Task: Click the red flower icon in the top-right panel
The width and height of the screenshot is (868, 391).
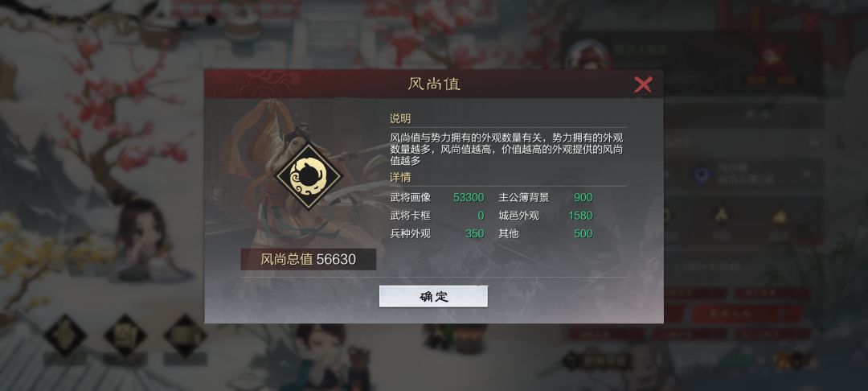Action: 772,56
